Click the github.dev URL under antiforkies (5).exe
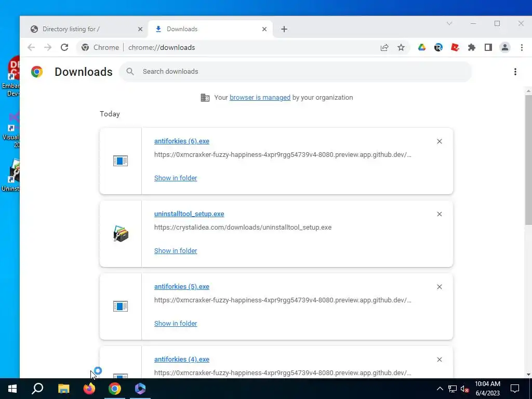This screenshot has height=399, width=532. coord(283,300)
